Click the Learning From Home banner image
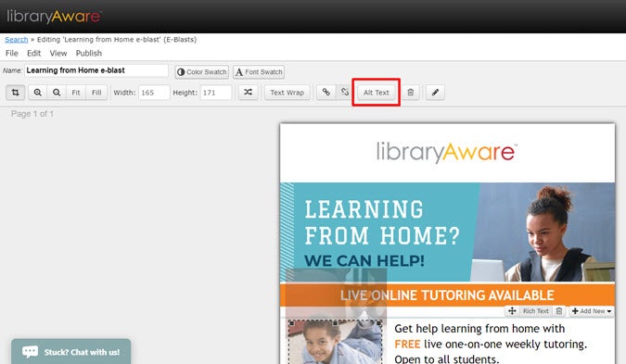This screenshot has height=364, width=626. point(448,232)
